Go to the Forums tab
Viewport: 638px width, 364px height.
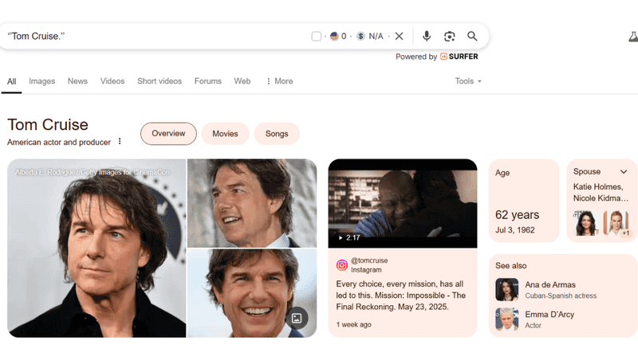coord(208,81)
